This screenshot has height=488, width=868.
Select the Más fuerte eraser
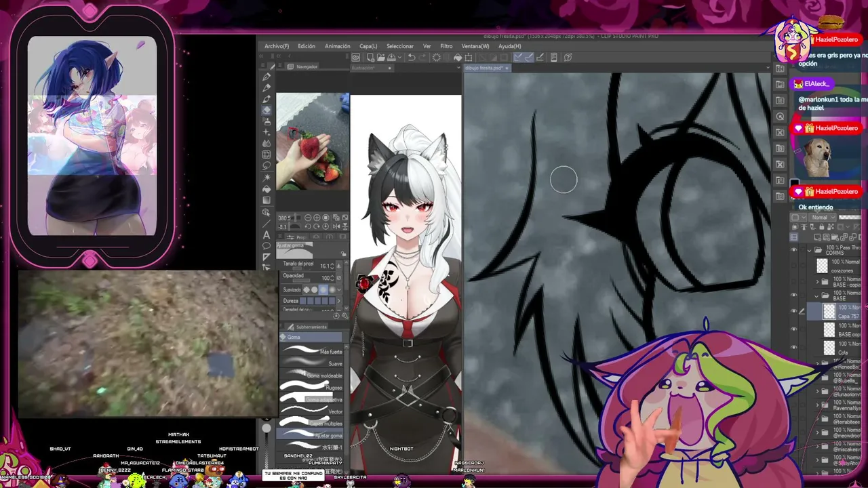(x=312, y=351)
